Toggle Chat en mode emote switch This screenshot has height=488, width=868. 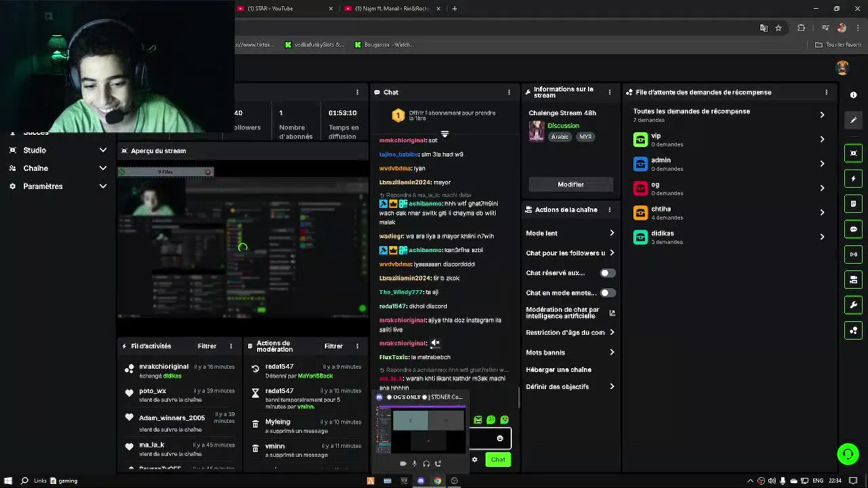pyautogui.click(x=608, y=293)
